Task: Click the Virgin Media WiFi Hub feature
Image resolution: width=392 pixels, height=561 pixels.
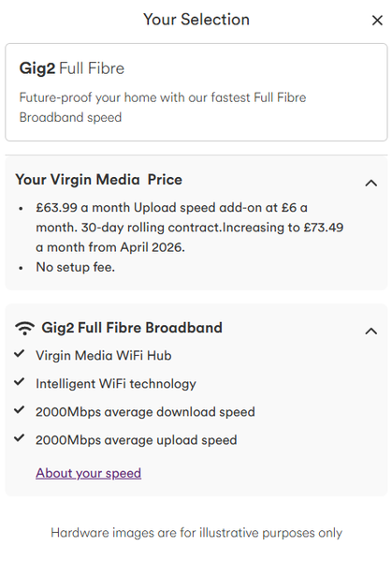Action: pyautogui.click(x=104, y=356)
